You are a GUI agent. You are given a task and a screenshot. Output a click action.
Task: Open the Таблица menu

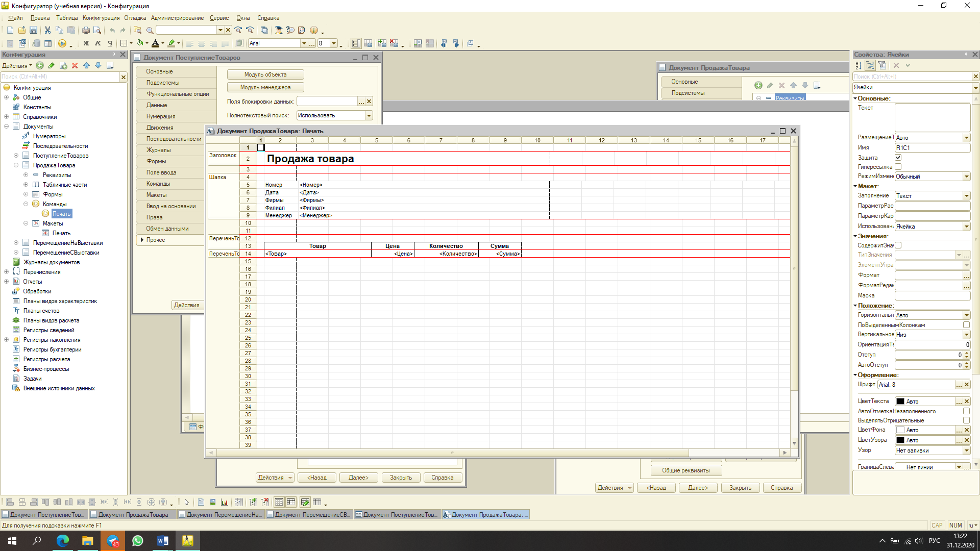pos(67,18)
